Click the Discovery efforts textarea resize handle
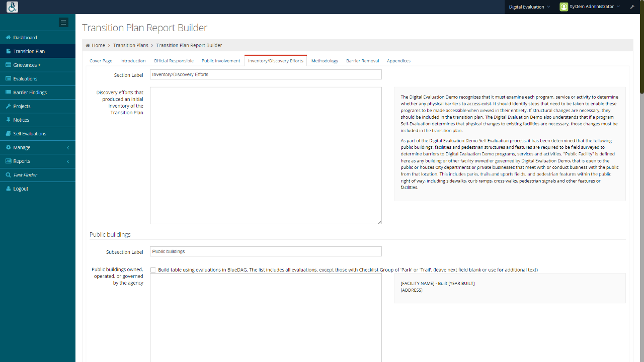This screenshot has height=362, width=644. (x=379, y=222)
